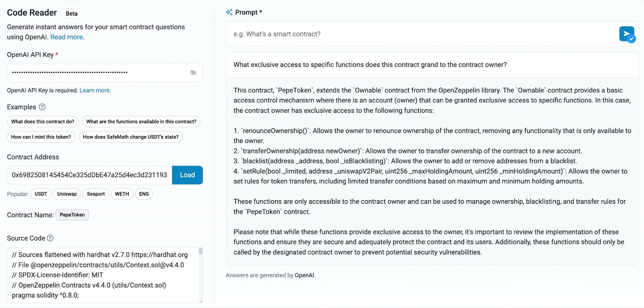Screen dimensions: 644x308
Task: Pick the WETH popular contract
Action: pyautogui.click(x=122, y=194)
